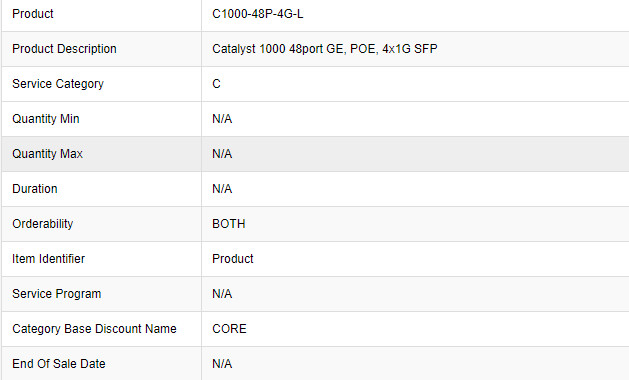Select the CORE discount name value
Screen dimensions: 629x380
(x=229, y=328)
